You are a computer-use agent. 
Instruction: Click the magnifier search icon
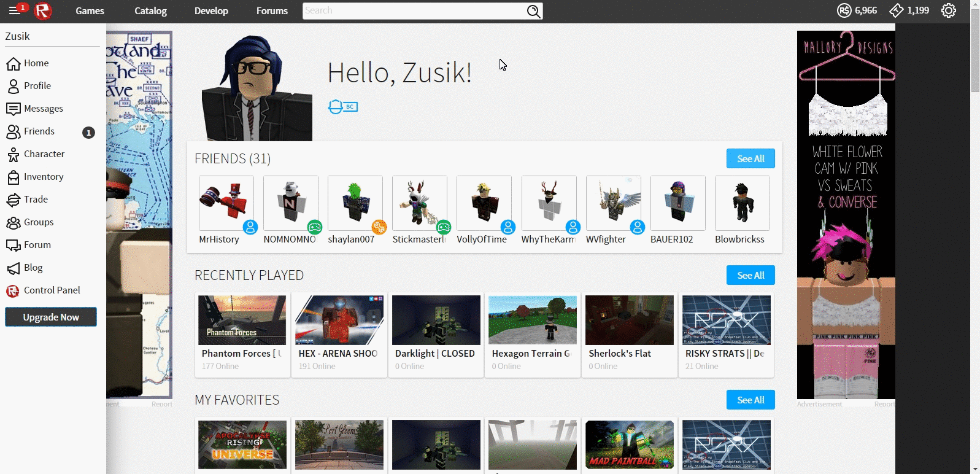pos(534,11)
